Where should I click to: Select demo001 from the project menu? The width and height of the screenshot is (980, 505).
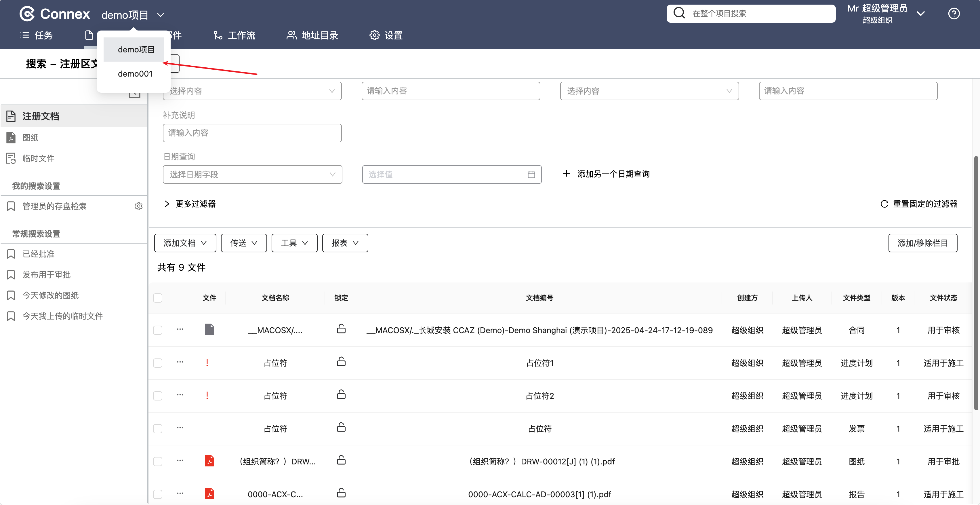[x=135, y=74]
